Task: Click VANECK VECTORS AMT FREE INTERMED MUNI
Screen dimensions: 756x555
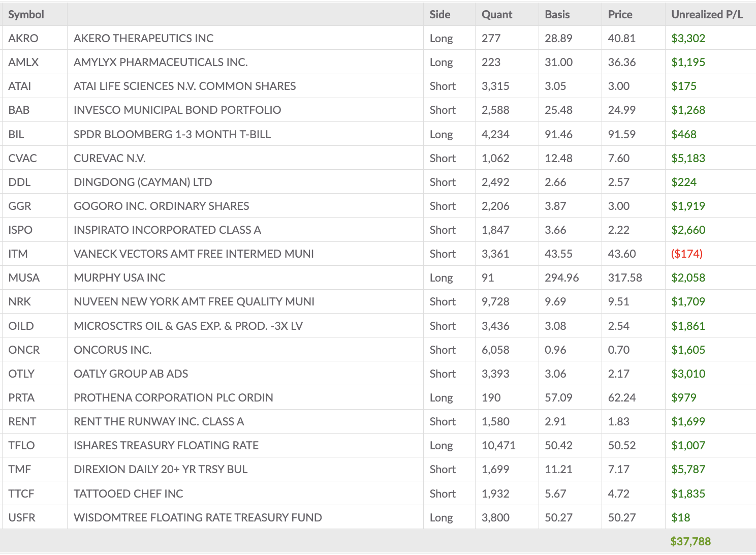Action: pos(194,254)
